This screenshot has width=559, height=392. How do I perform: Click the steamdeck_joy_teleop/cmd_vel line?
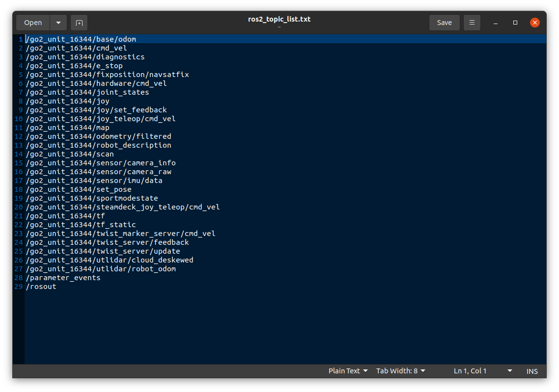pos(123,207)
